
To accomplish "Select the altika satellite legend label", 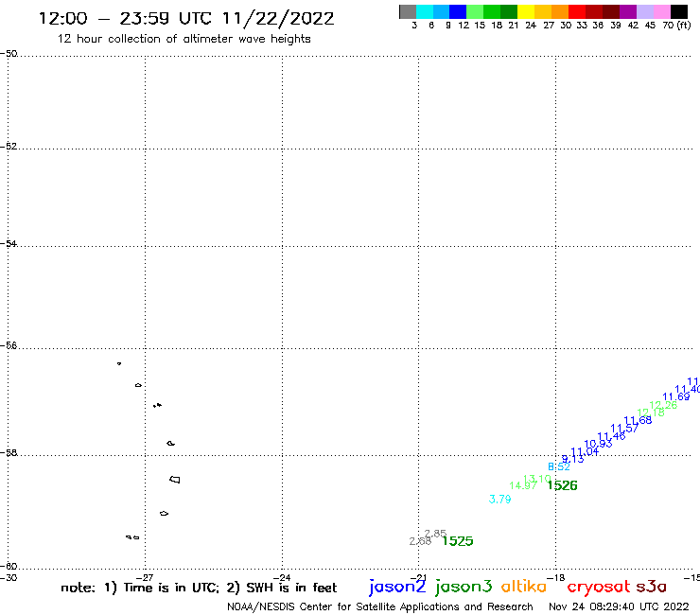I will pos(524,586).
